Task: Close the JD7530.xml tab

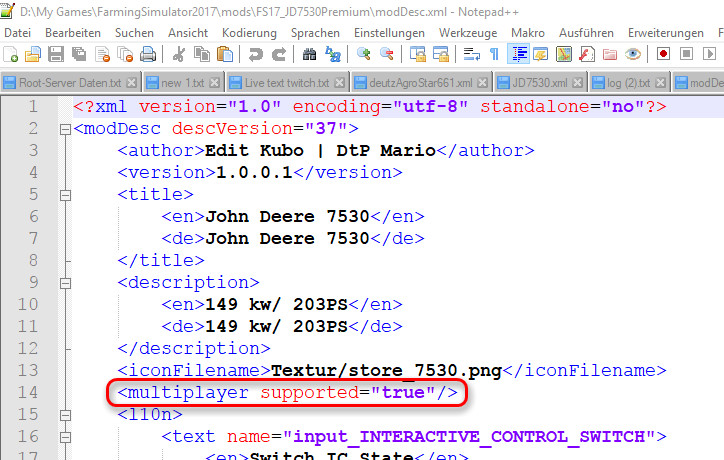Action: [578, 83]
